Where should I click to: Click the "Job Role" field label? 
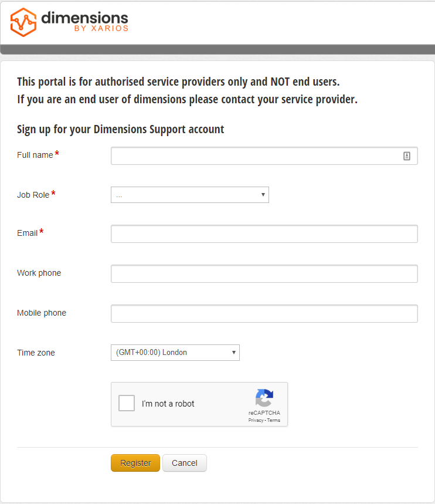tap(33, 195)
